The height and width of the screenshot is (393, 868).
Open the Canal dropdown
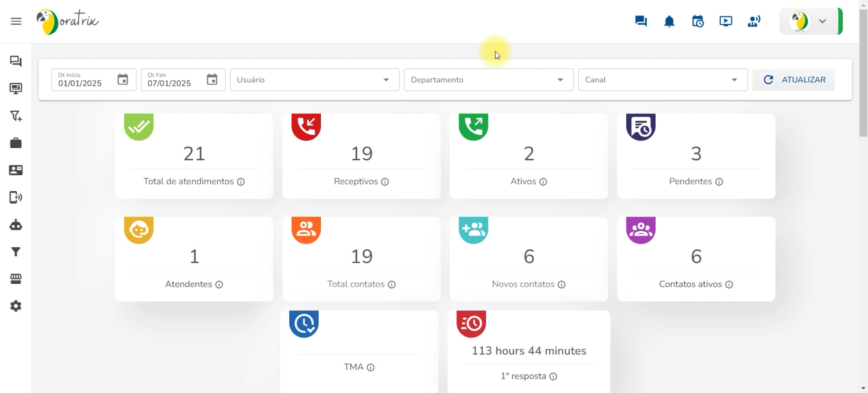coord(663,80)
